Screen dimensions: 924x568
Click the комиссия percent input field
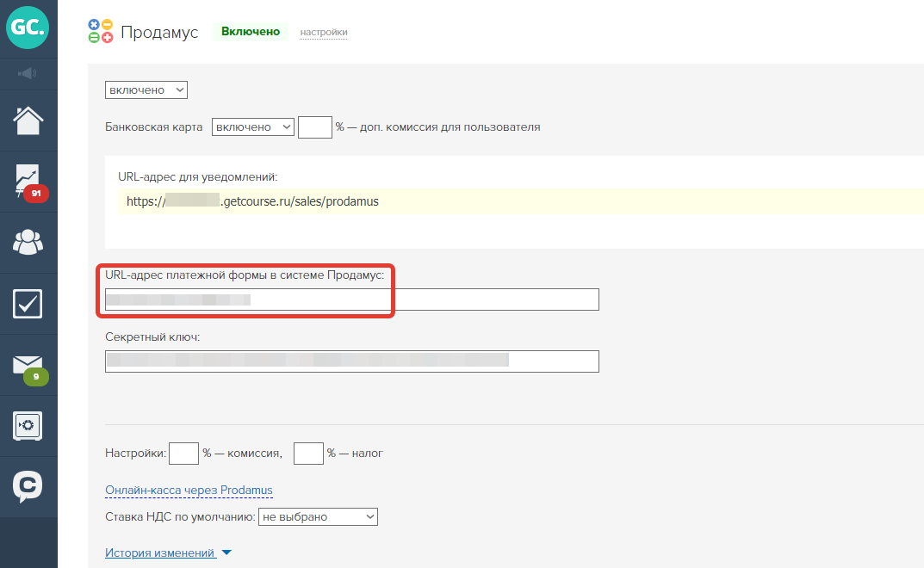(x=183, y=454)
